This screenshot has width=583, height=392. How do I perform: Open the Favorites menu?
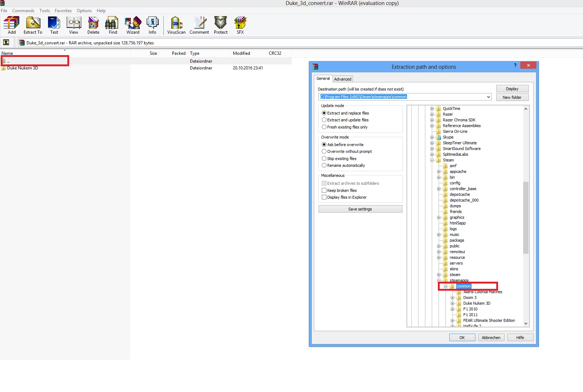(63, 11)
